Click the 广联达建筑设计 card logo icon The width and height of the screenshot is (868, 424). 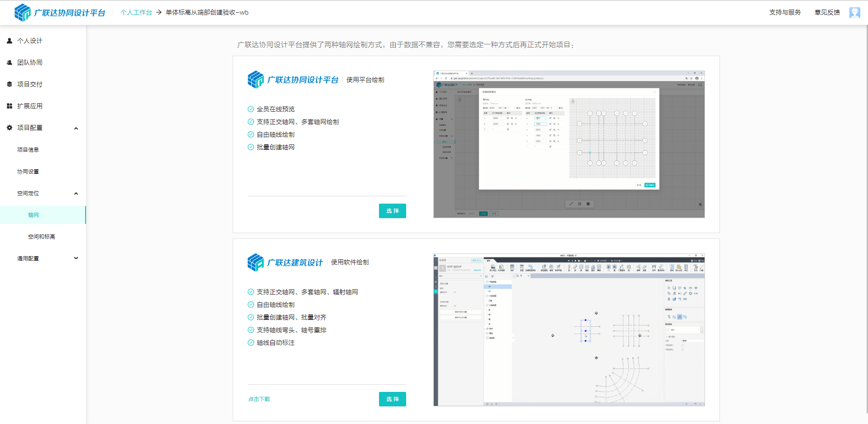(256, 262)
